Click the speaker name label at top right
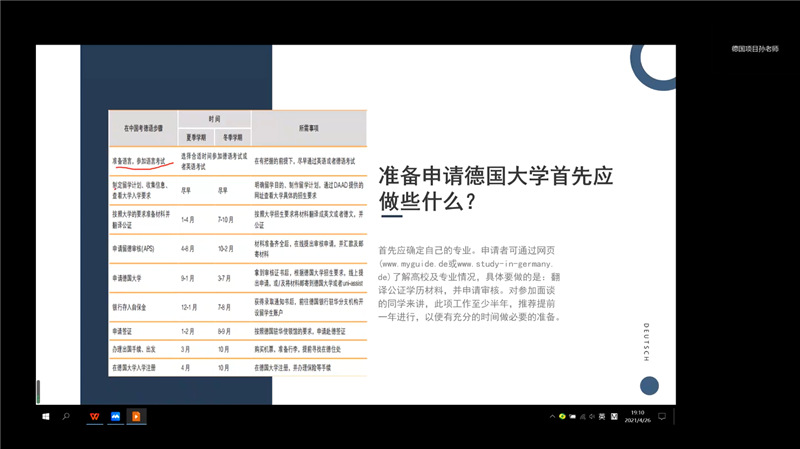 click(x=754, y=49)
